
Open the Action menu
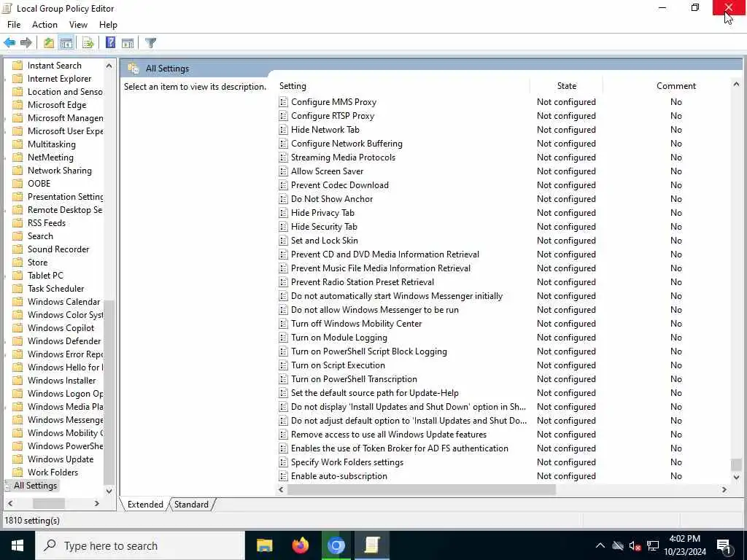[x=44, y=25]
